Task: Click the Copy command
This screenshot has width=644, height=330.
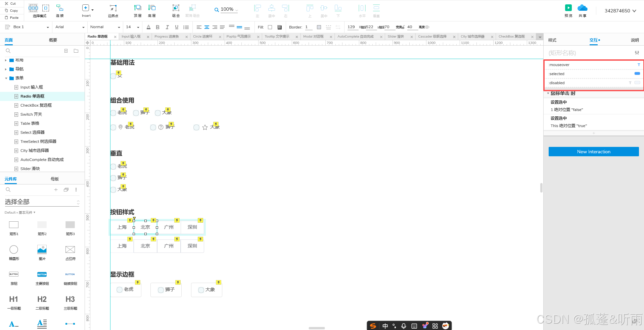Action: coord(11,10)
